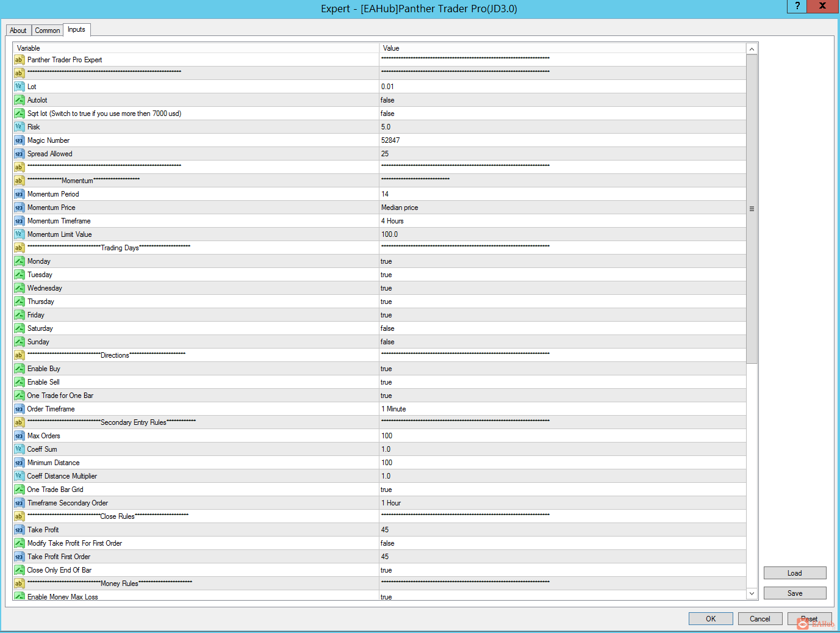840x633 pixels.
Task: Click the integer icon beside Momentum Period
Action: [x=19, y=194]
